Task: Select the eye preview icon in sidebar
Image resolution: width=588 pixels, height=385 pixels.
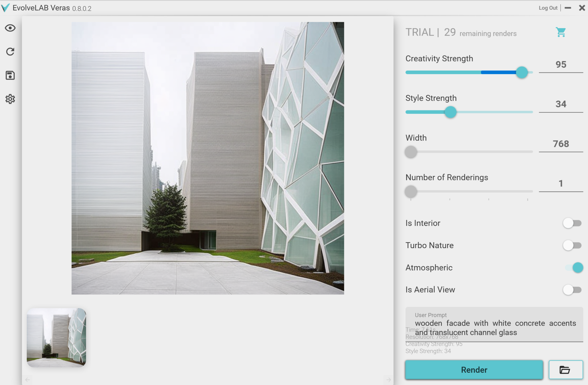Action: pyautogui.click(x=10, y=28)
